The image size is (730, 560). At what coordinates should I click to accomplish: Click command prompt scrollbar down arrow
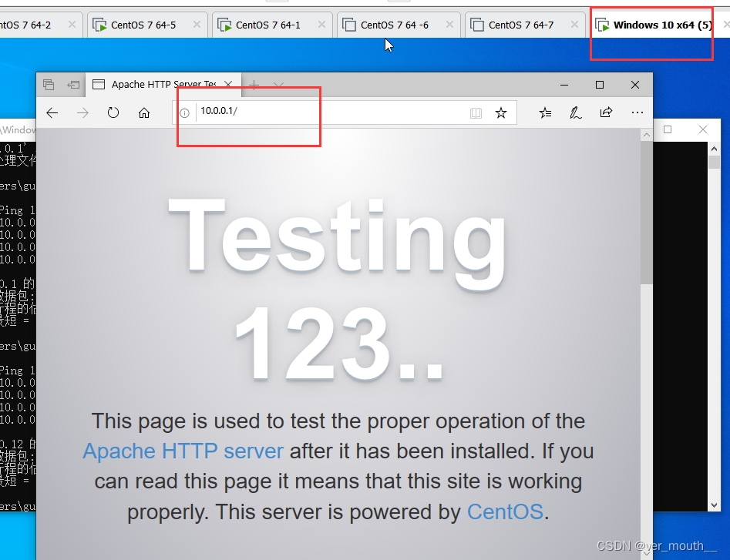pyautogui.click(x=714, y=505)
